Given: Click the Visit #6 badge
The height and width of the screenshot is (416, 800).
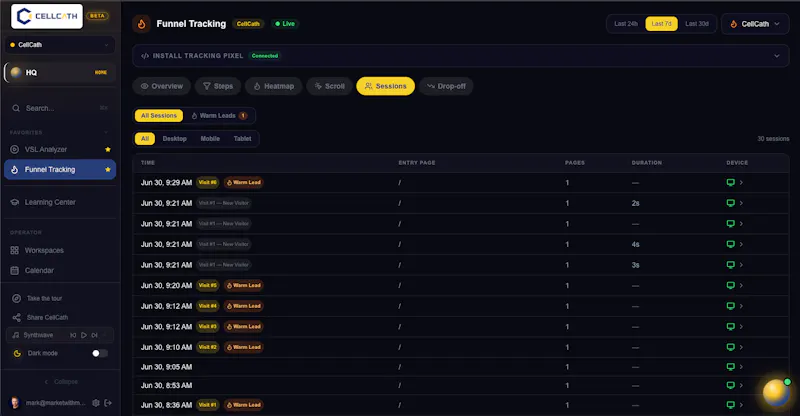Looking at the screenshot, I should pyautogui.click(x=208, y=183).
